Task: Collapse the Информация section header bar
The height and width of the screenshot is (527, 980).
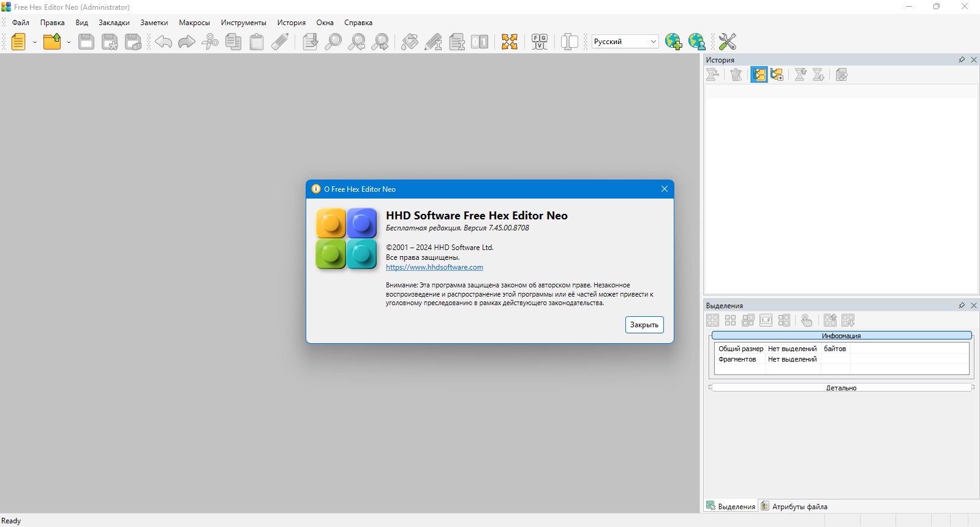Action: click(x=842, y=335)
